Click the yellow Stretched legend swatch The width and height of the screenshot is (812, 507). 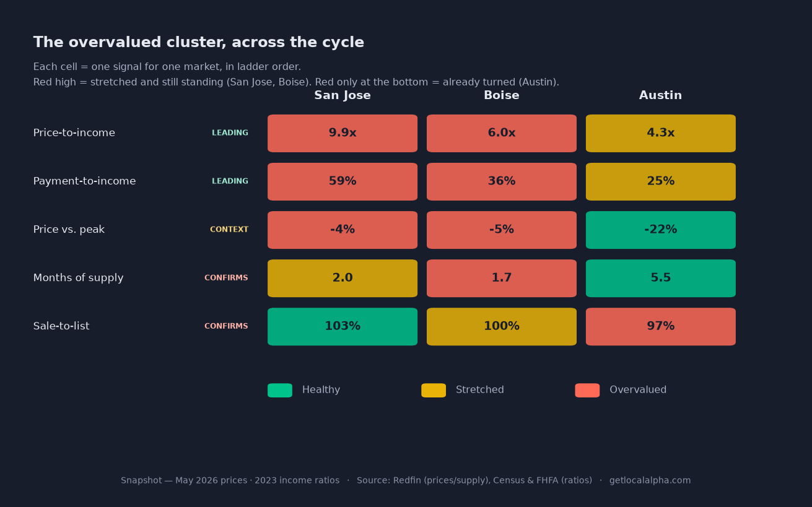click(434, 390)
